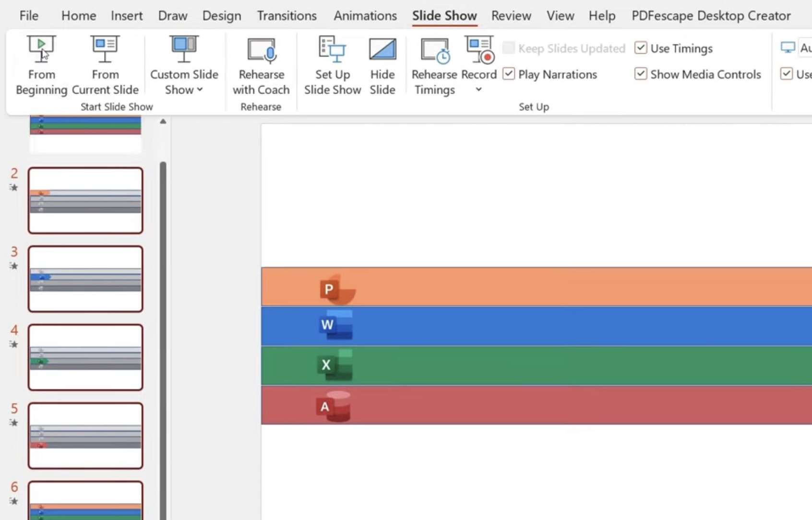Screen dimensions: 812x520
Task: Select slide 6 thumbnail
Action: tap(85, 500)
